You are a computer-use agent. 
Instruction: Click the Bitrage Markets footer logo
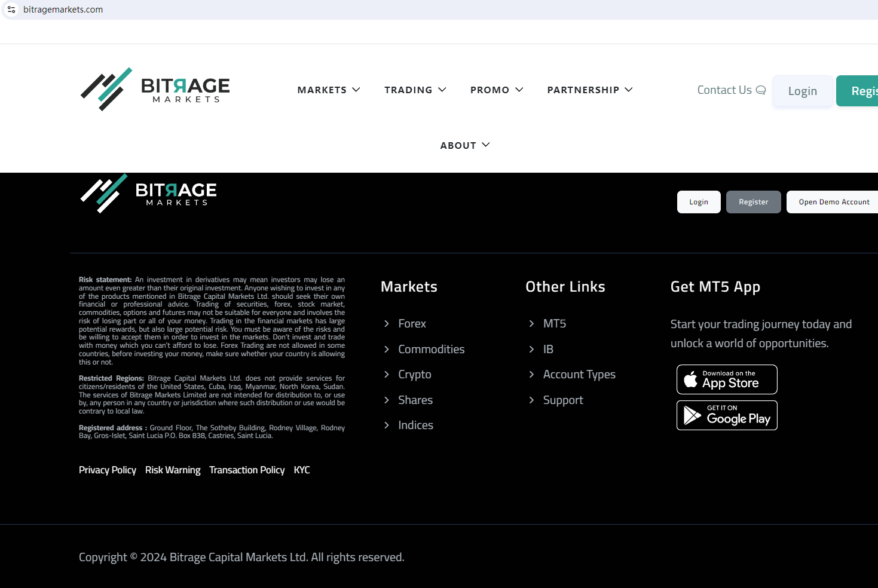click(x=148, y=194)
